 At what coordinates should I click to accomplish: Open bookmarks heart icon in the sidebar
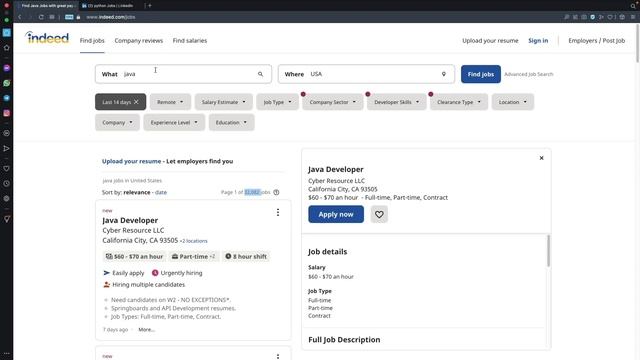point(7,168)
